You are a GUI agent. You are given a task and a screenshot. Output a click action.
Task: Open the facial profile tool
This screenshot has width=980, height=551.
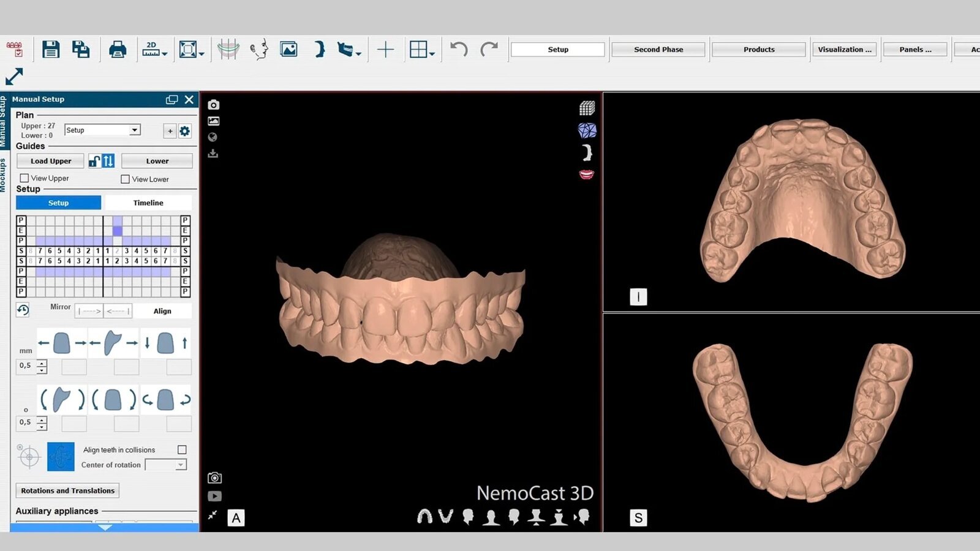click(258, 49)
